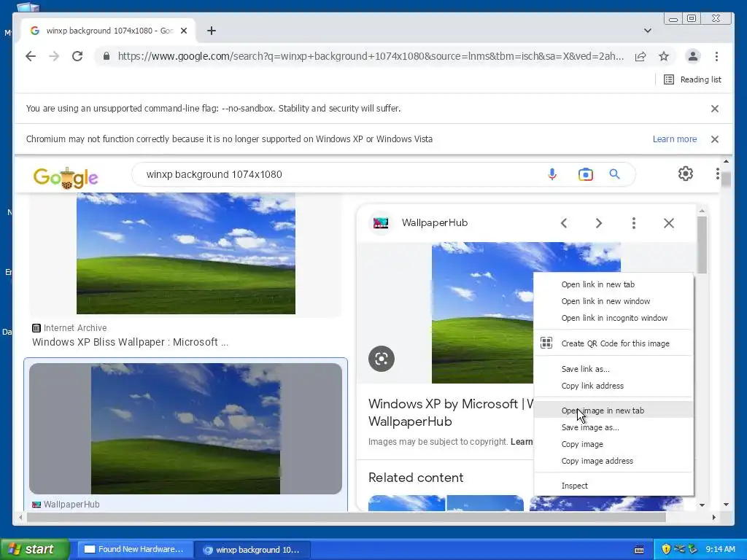
Task: Open Windows XP Bliss Wallpaper result title
Action: pos(130,342)
